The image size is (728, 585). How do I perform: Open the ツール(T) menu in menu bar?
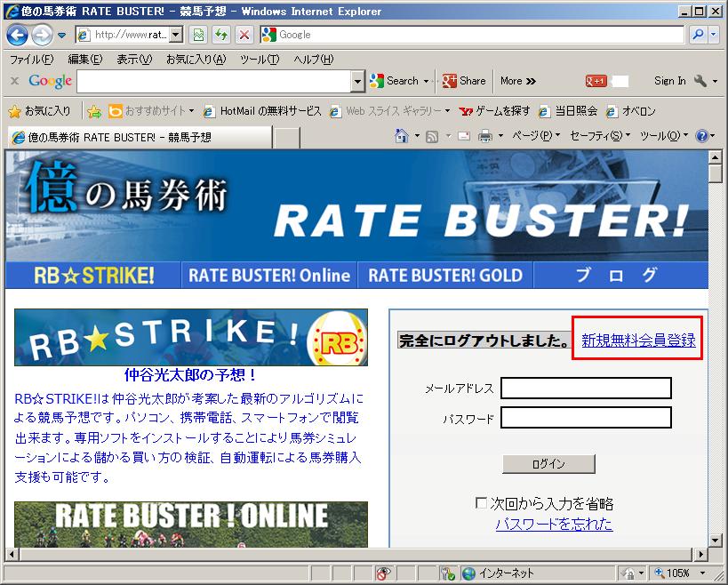tap(260, 60)
